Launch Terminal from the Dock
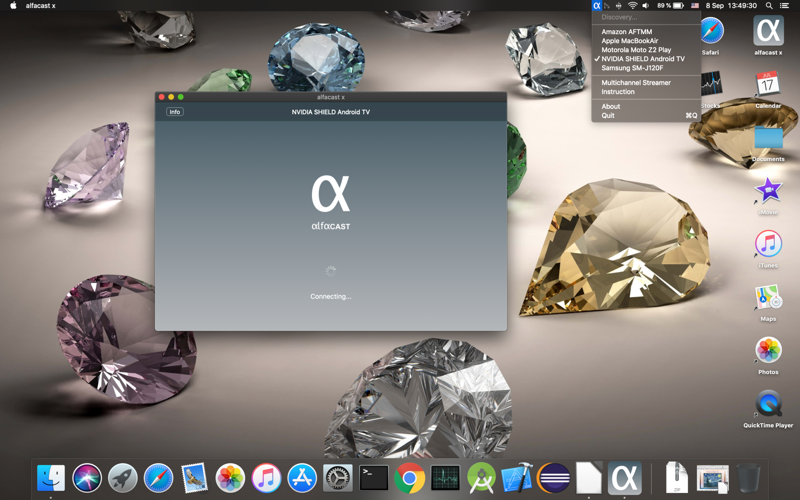 coord(373,478)
